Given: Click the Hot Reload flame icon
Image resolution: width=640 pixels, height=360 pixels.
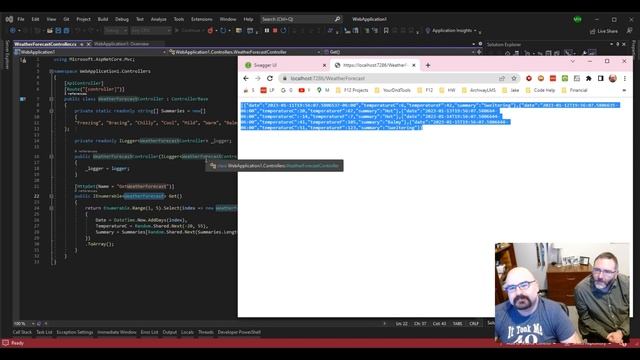Looking at the screenshot, I should click(x=210, y=31).
